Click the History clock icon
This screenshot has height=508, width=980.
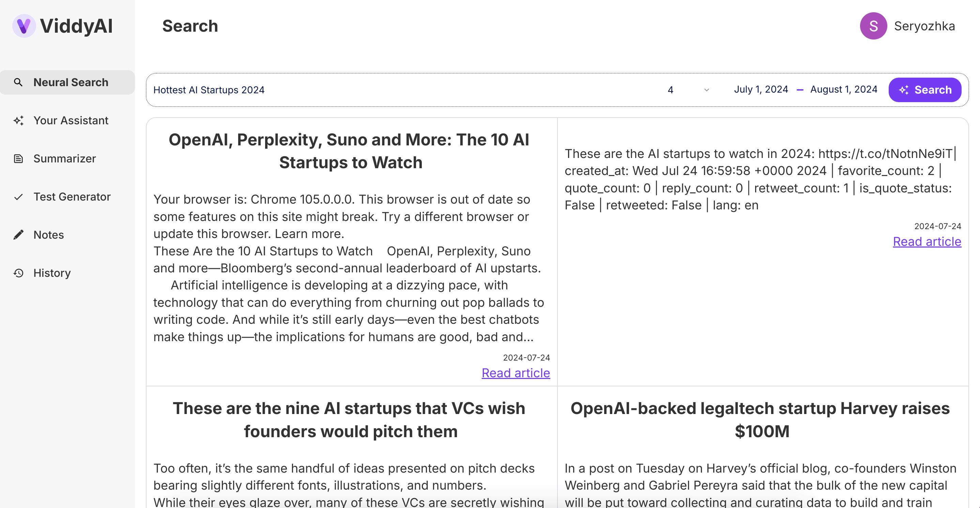click(x=18, y=273)
